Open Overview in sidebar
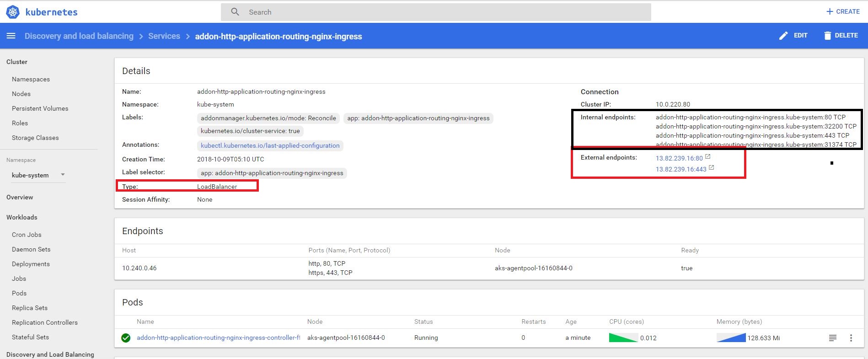The image size is (868, 359). 20,197
